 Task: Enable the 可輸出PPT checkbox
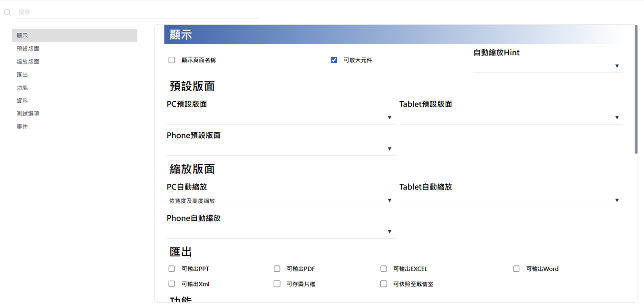point(172,269)
